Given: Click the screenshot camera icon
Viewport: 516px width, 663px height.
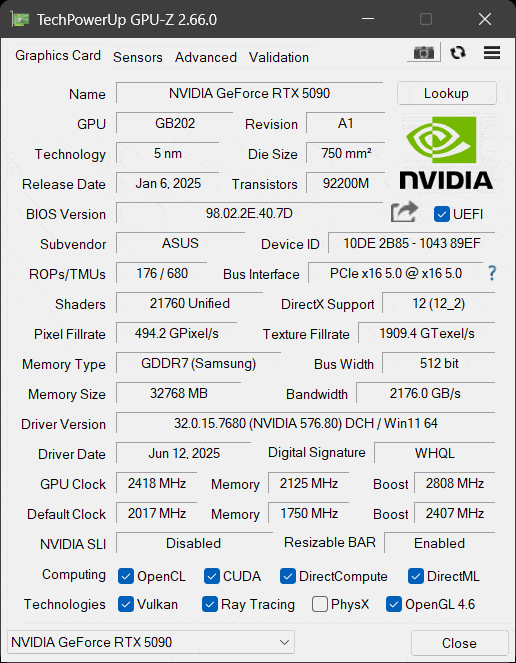Looking at the screenshot, I should pos(423,53).
